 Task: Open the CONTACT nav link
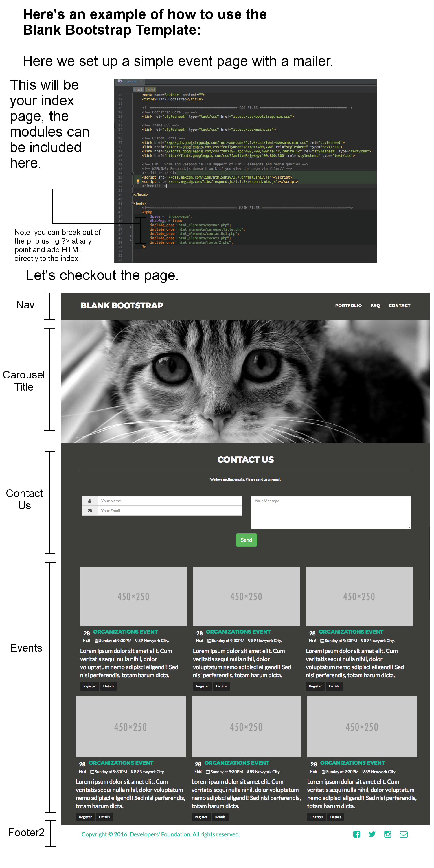point(399,306)
